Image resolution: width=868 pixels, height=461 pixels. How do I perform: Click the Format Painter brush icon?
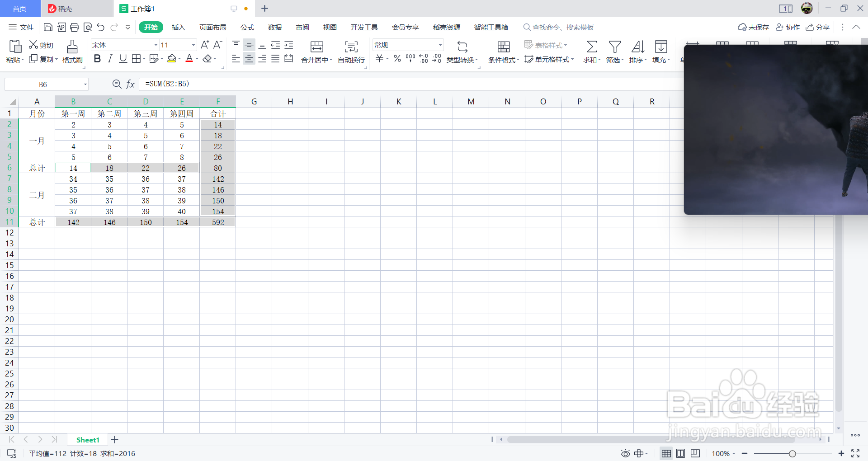[x=72, y=46]
